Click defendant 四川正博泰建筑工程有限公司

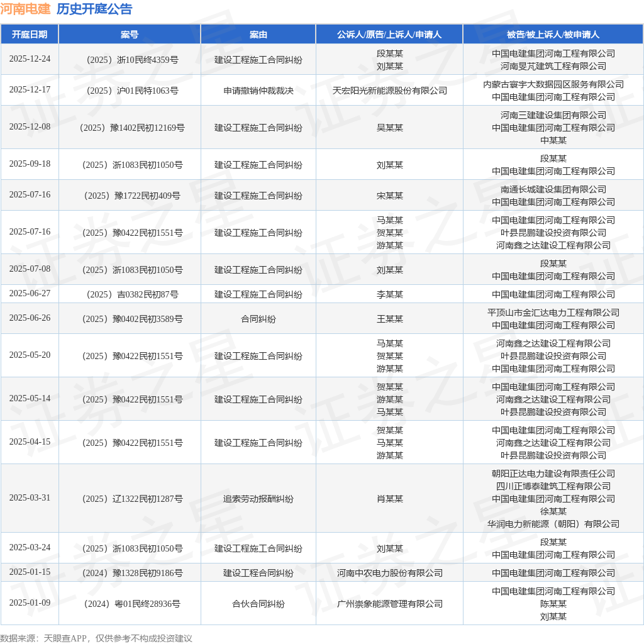(553, 487)
